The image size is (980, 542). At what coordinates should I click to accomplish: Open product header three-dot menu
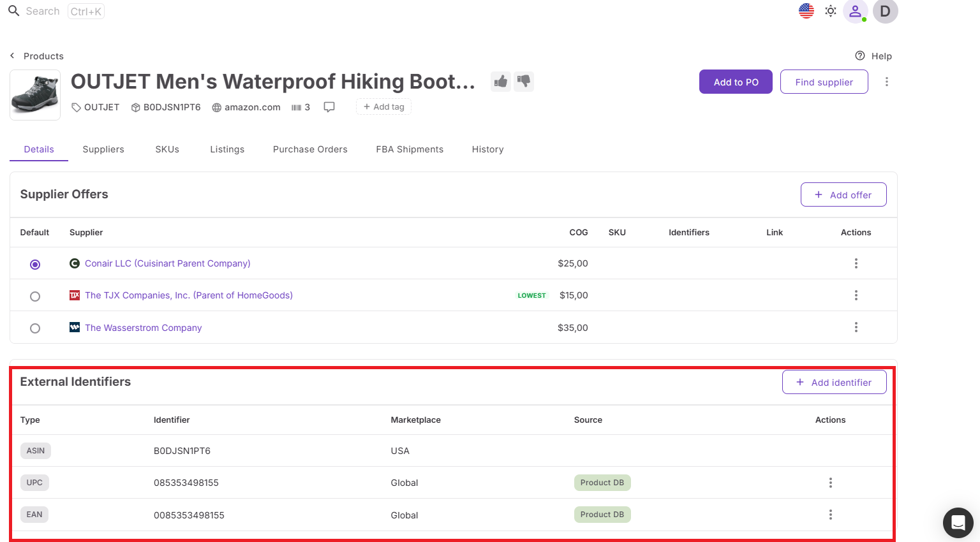887,82
